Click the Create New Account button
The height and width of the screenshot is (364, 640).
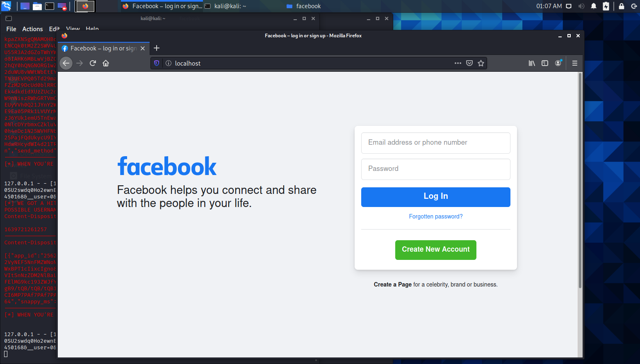[x=435, y=250]
